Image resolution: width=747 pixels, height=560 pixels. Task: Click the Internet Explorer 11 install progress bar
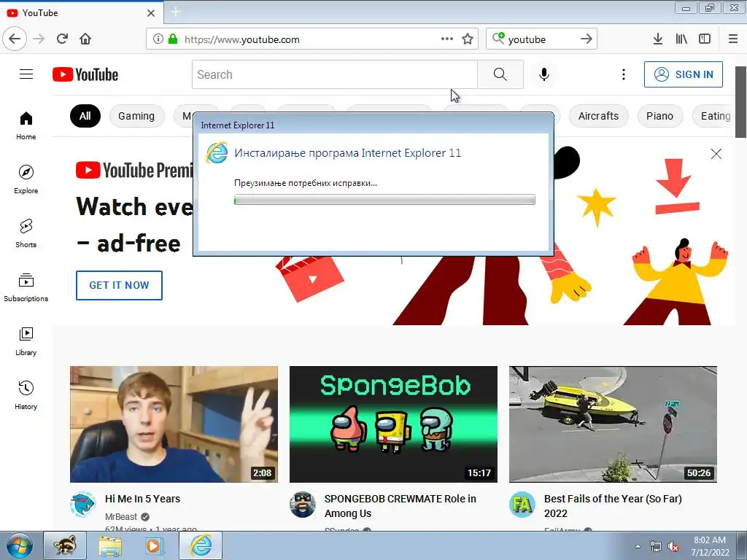coord(384,200)
